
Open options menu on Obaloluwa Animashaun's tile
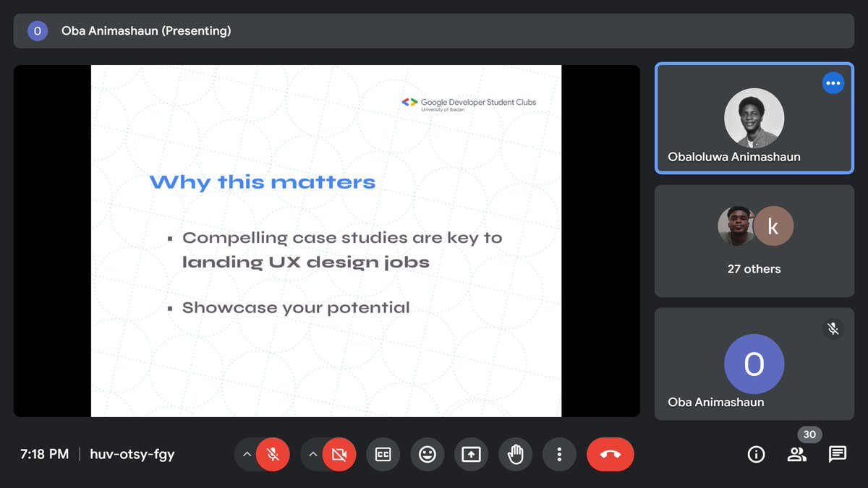(x=833, y=82)
